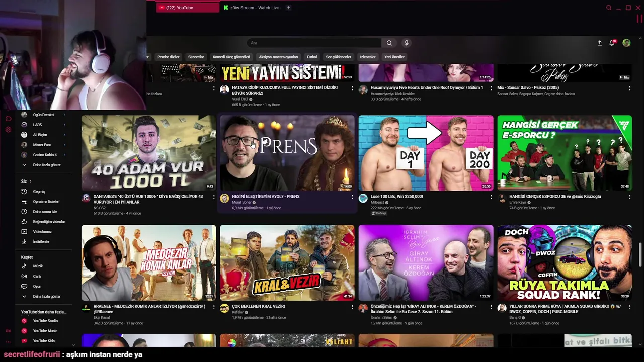This screenshot has width=644, height=362.
Task: Click the Kafalar channel avatar
Action: point(224,308)
